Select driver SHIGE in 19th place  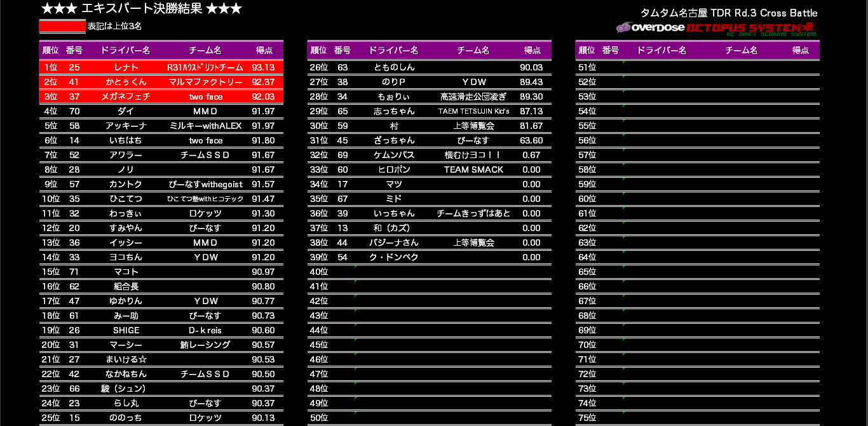(x=126, y=330)
